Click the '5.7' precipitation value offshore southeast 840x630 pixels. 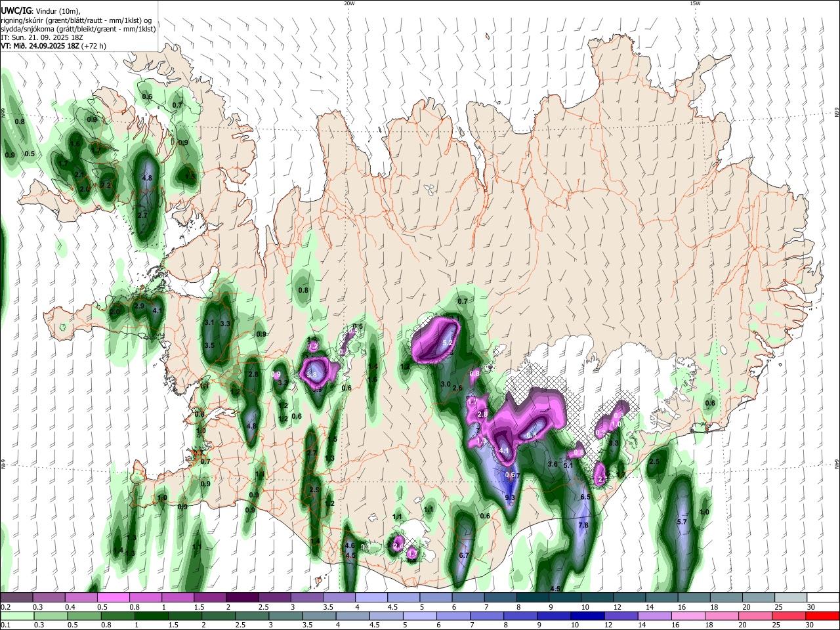pos(681,522)
